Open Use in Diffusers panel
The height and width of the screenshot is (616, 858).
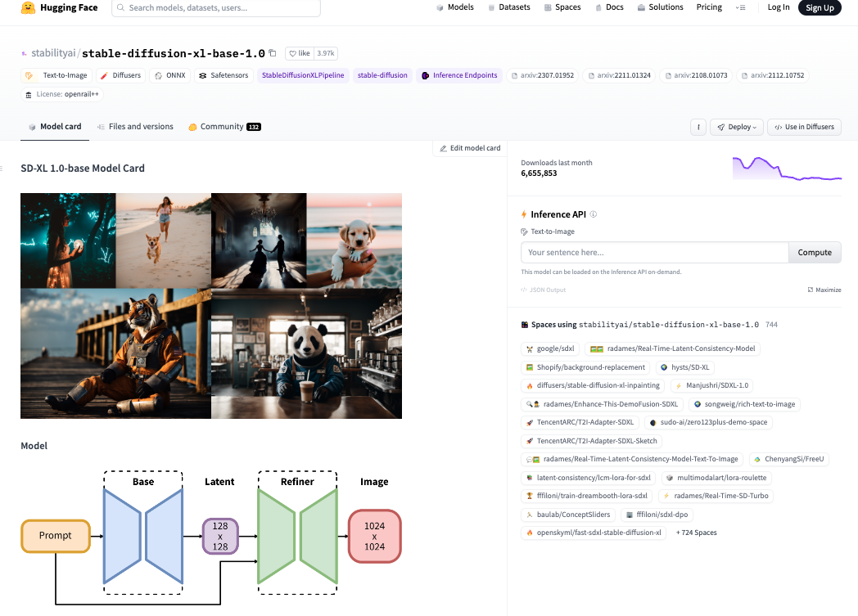click(x=804, y=127)
